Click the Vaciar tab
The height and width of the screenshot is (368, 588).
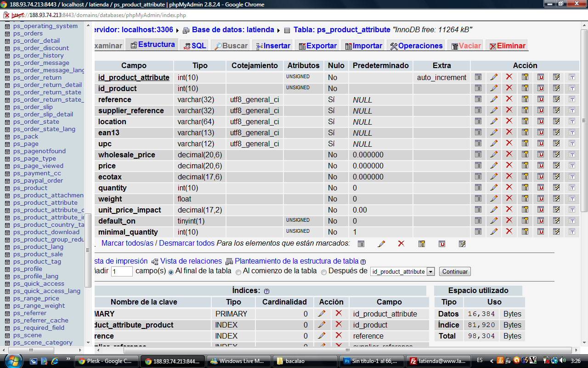point(466,46)
